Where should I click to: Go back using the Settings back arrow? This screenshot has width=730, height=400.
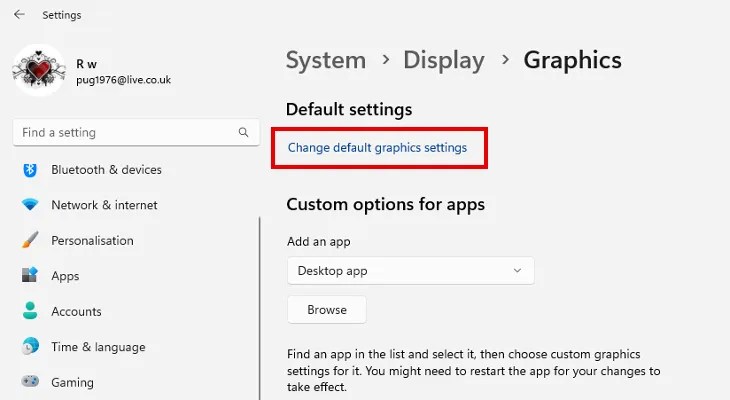pos(19,14)
